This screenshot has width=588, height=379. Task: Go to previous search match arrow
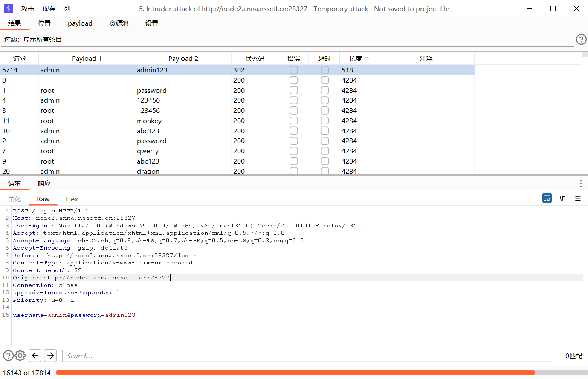(35, 356)
